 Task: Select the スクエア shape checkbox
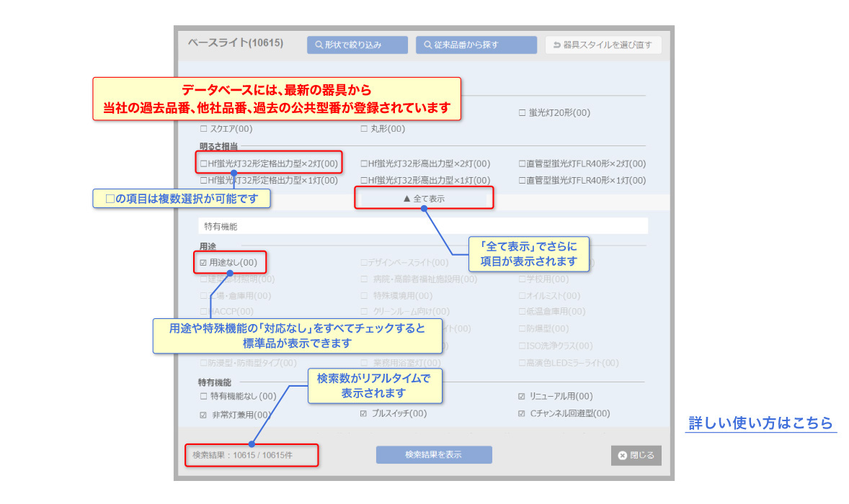[204, 129]
